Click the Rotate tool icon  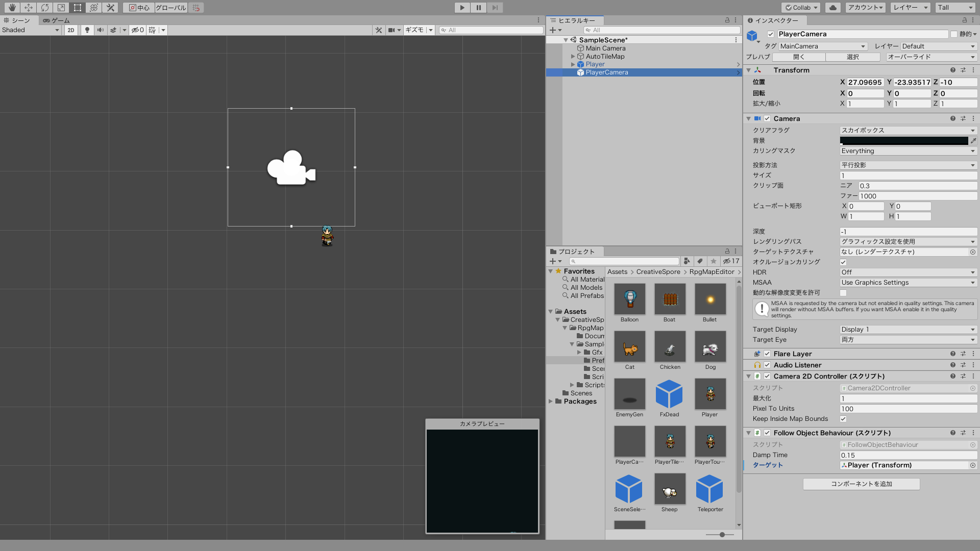(44, 8)
